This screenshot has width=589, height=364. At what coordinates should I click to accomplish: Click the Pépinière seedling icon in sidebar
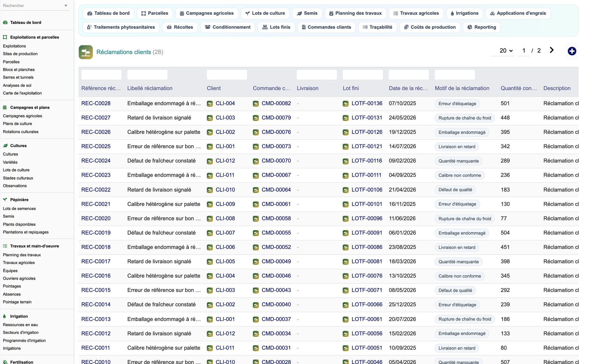click(x=5, y=200)
